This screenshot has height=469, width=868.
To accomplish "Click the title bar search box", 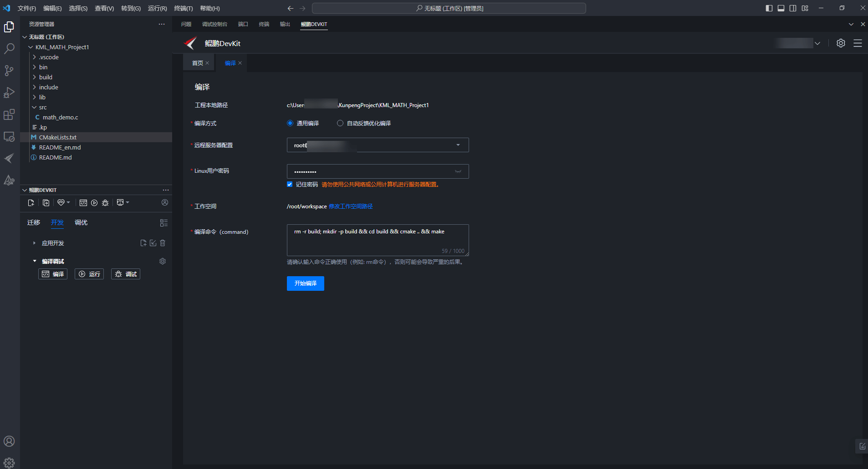I will (449, 8).
